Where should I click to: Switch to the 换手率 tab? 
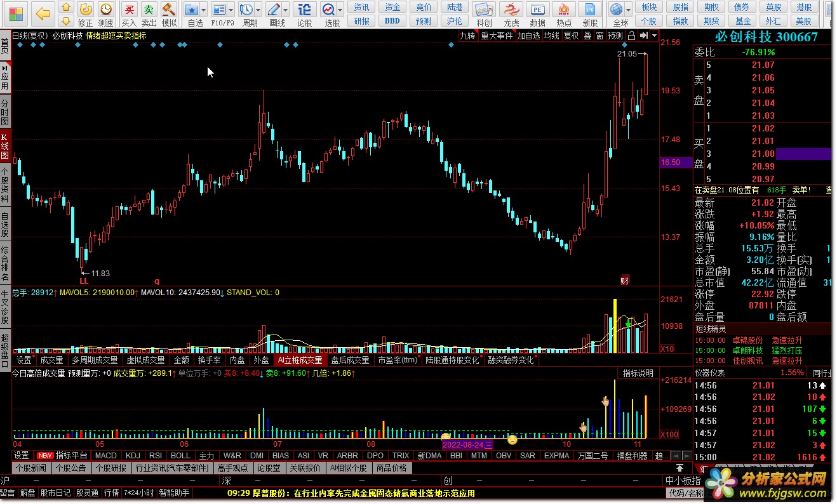209,360
